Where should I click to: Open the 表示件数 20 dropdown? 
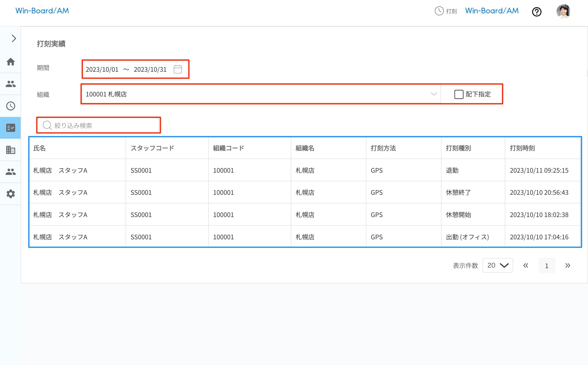click(498, 265)
